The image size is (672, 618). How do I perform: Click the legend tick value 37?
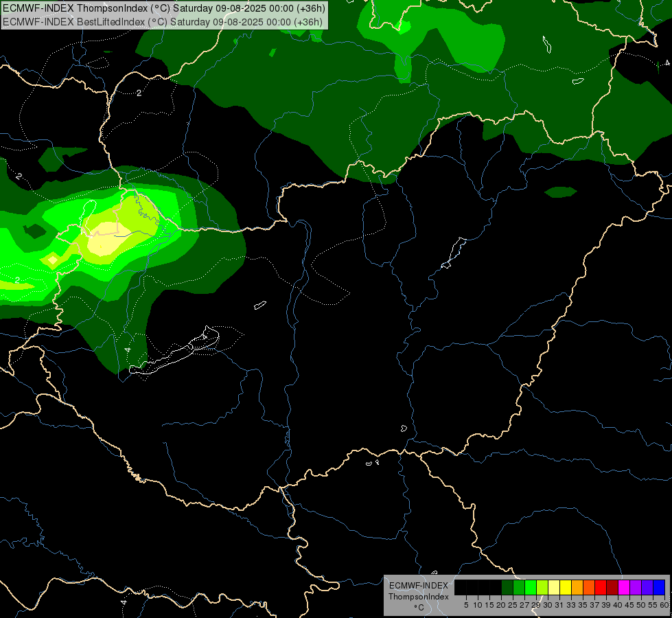pos(594,605)
